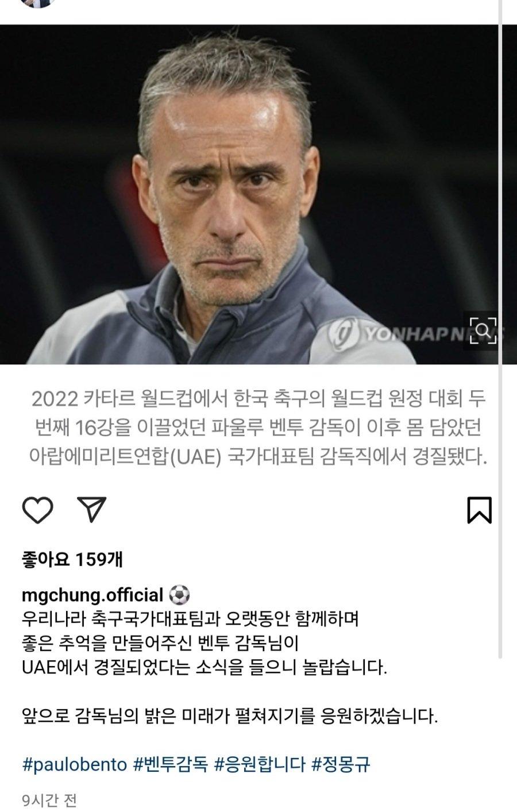Image resolution: width=517 pixels, height=812 pixels.
Task: Open the #paulobento hashtag
Action: coord(75,765)
